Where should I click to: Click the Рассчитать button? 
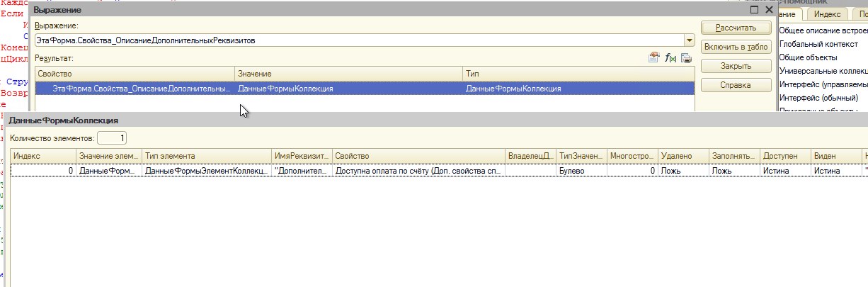click(736, 28)
